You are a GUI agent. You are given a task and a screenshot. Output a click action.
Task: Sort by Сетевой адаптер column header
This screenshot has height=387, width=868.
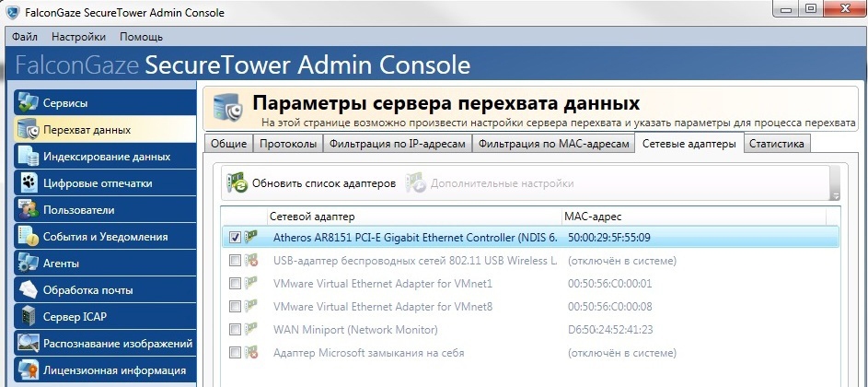pyautogui.click(x=413, y=217)
